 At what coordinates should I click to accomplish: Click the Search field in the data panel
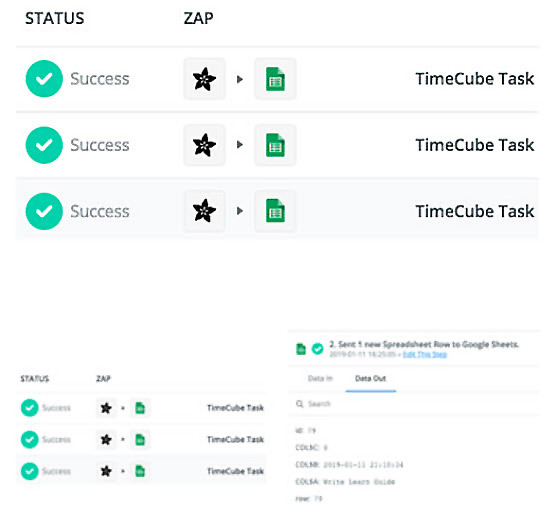click(x=414, y=404)
